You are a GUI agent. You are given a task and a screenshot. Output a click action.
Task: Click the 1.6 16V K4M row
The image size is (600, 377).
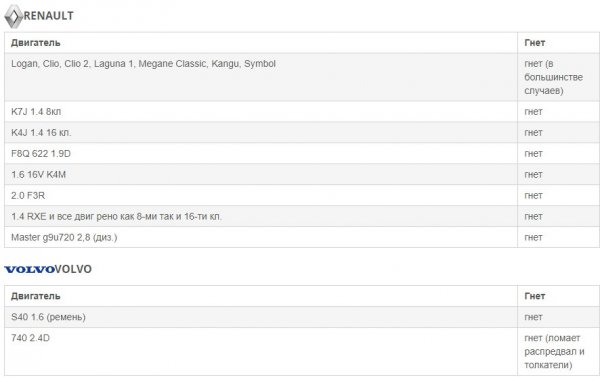(302, 175)
